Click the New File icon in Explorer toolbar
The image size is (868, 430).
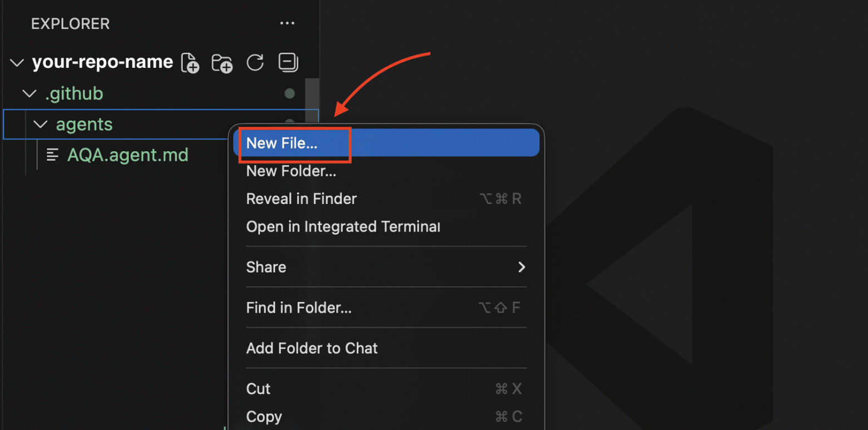(189, 62)
